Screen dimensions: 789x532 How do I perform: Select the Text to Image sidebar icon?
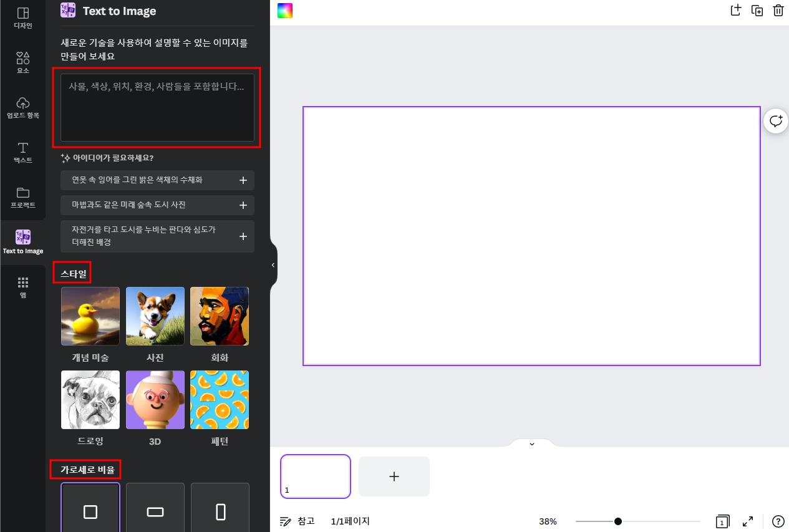23,241
